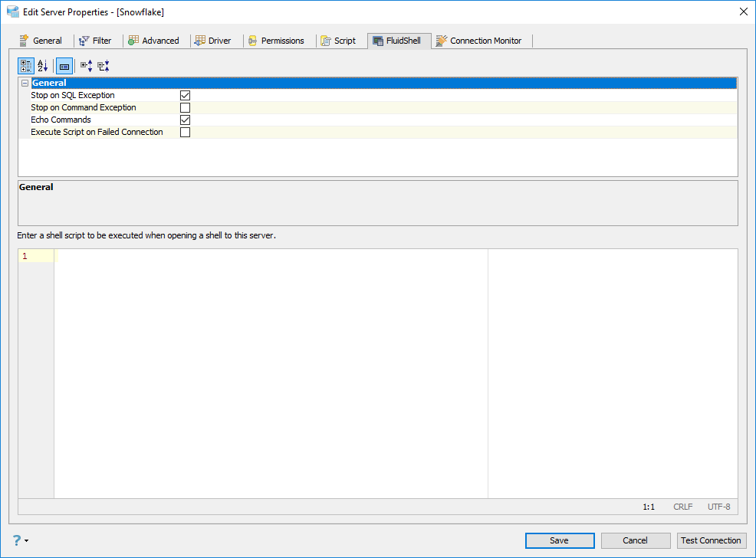The width and height of the screenshot is (756, 558).
Task: Click inside the shell script editor
Action: click(x=271, y=373)
